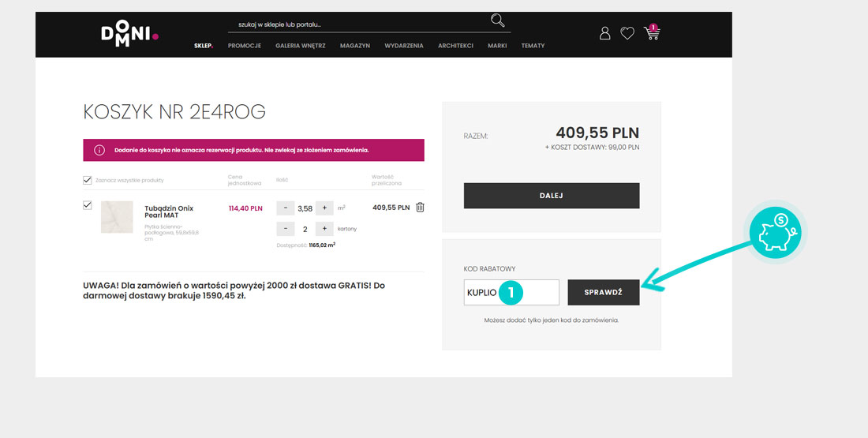This screenshot has width=868, height=438.
Task: Decrease carton count with minus button
Action: [x=285, y=229]
